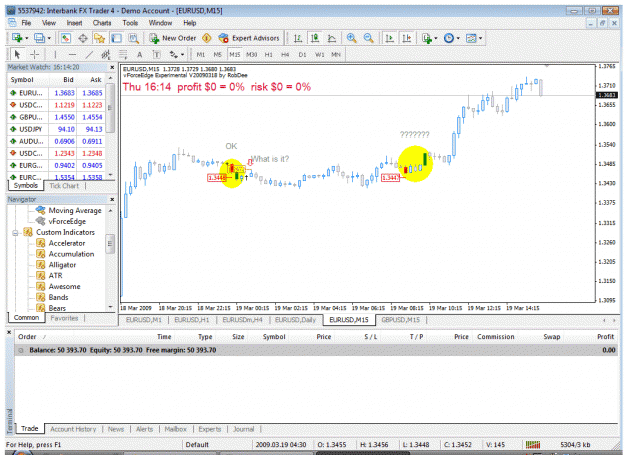Pick the Fibonacci Retracement tool
Screen dimensions: 625x455
pos(123,55)
